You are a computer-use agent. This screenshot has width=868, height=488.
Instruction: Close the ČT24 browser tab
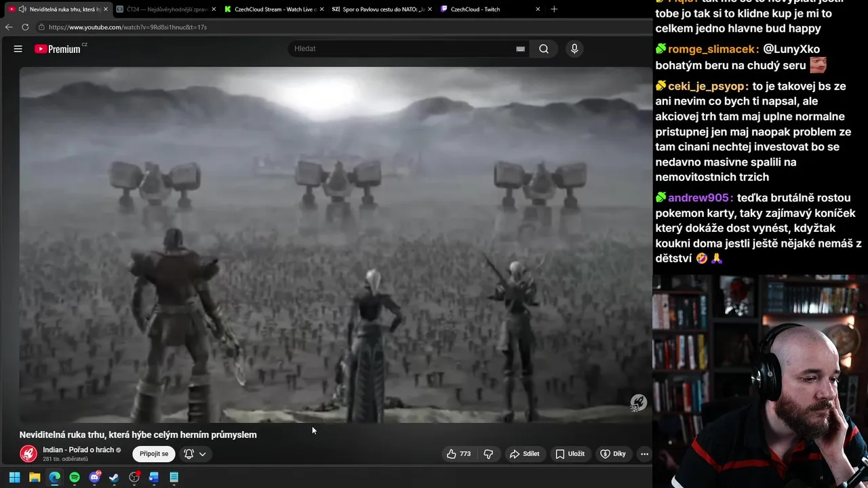tap(214, 9)
